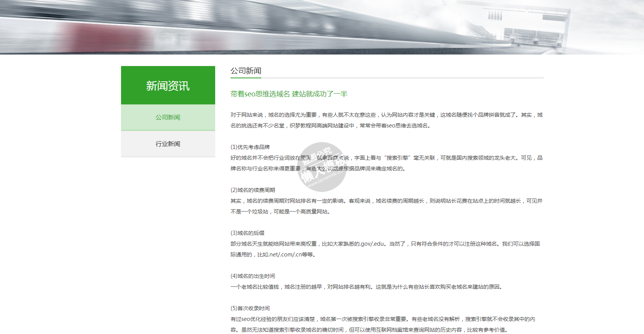Open the green article title about seo思维选域名

coord(289,94)
